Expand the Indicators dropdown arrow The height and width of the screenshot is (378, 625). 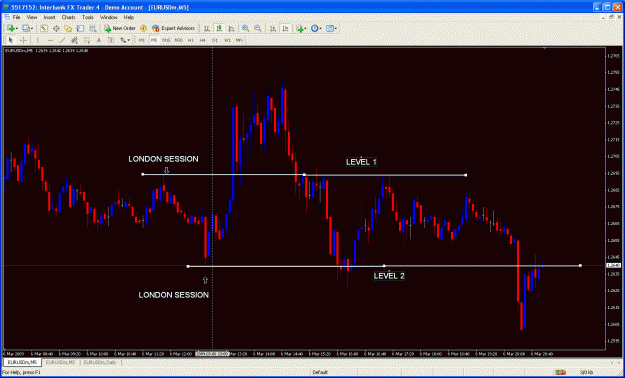[x=305, y=28]
